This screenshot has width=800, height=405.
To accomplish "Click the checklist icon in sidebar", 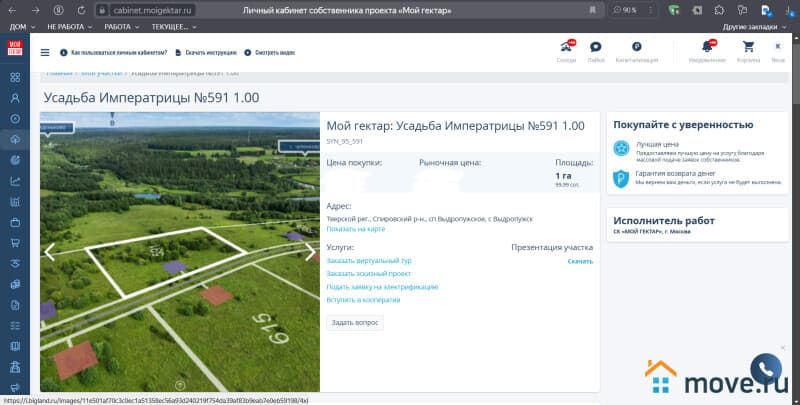I will (x=15, y=325).
